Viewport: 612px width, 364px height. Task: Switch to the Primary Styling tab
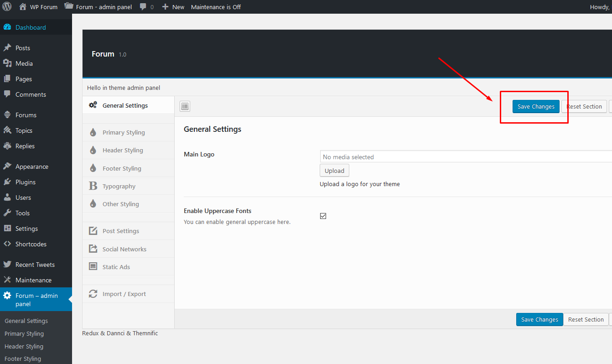pos(124,132)
